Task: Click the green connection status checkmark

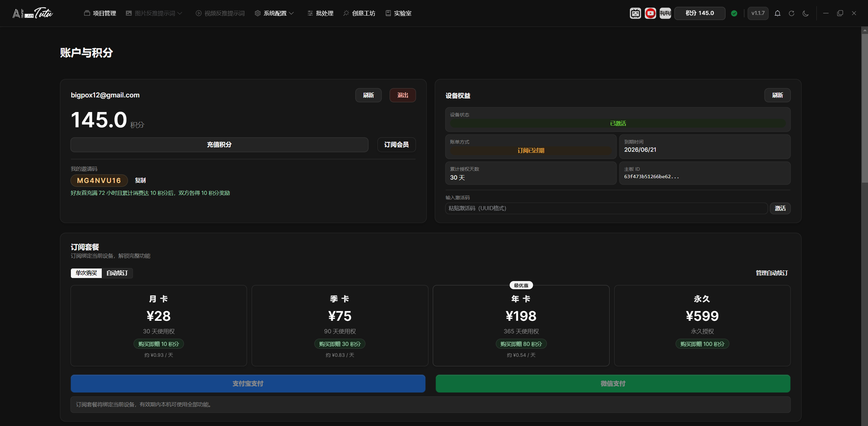Action: (x=734, y=13)
